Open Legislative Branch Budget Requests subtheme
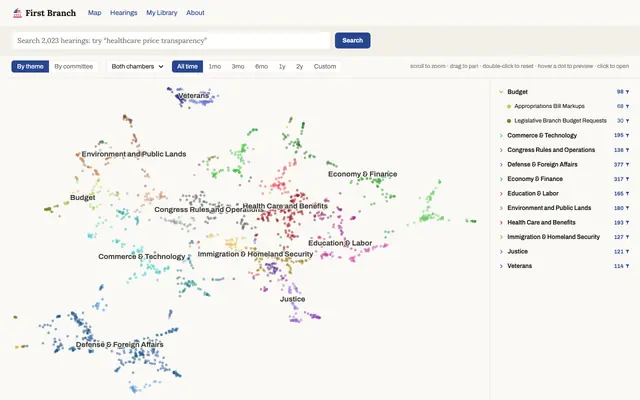640x400 pixels. tap(560, 121)
